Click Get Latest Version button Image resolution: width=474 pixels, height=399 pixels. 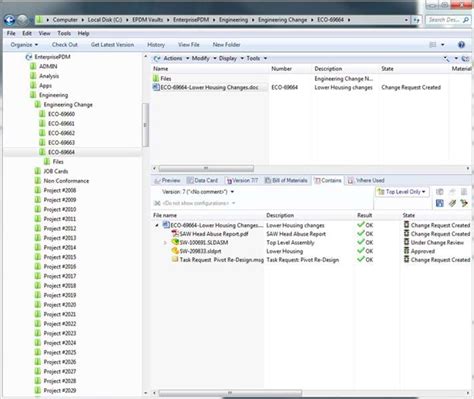click(112, 45)
